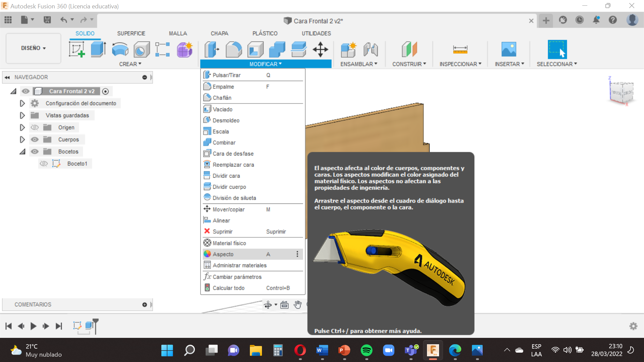Image resolution: width=644 pixels, height=362 pixels.
Task: Expand Configuración del documento node
Action: click(x=22, y=103)
